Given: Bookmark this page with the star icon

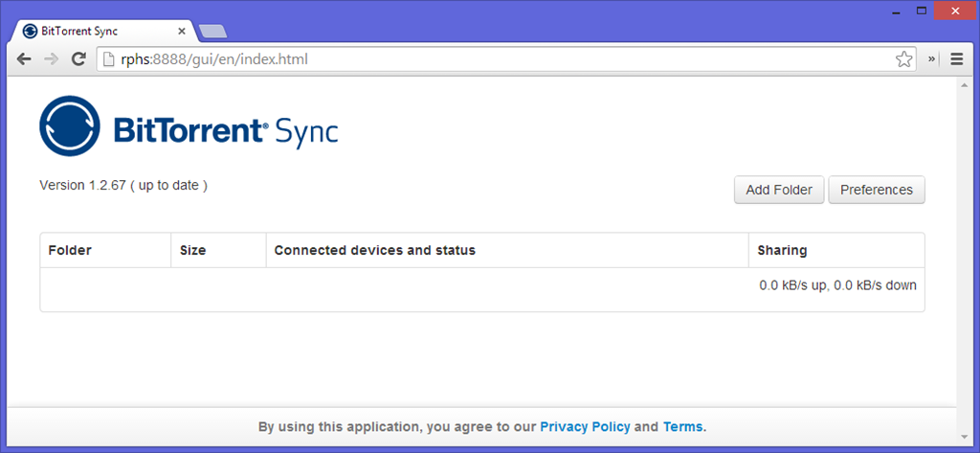Looking at the screenshot, I should (x=903, y=59).
